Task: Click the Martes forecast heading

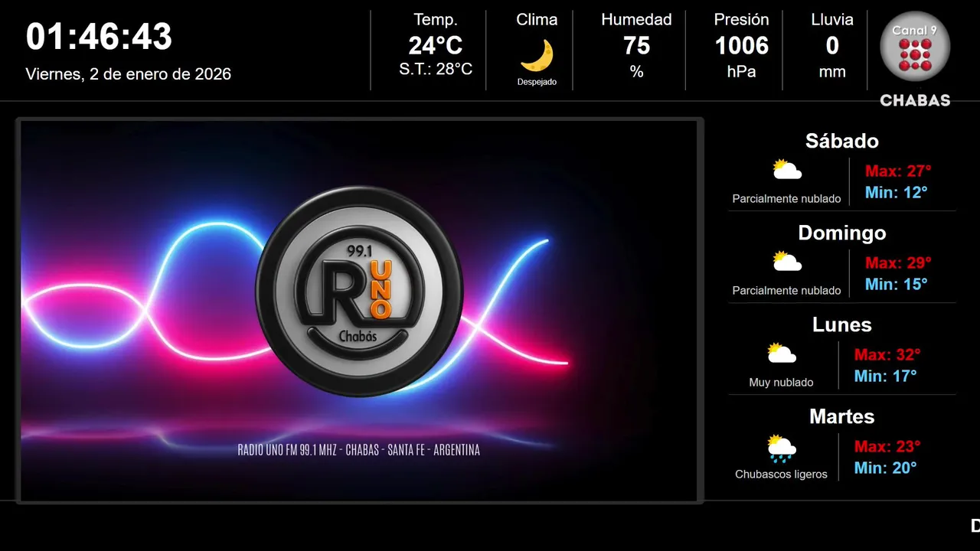Action: pos(842,416)
